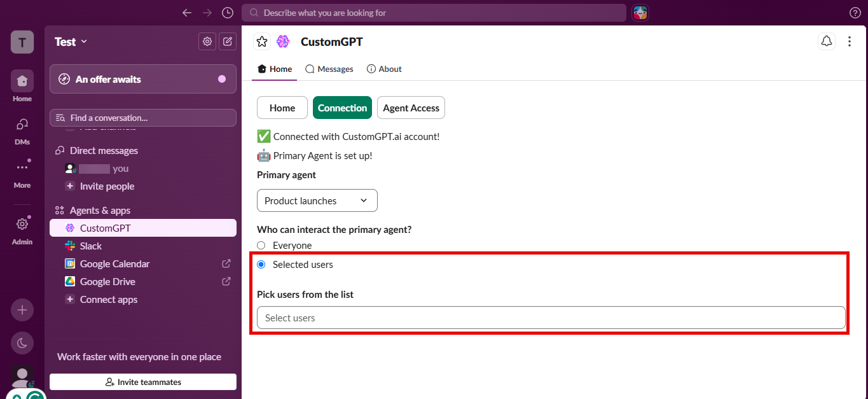Expand the Test workspace menu
Image resolution: width=868 pixels, height=399 pixels.
(71, 42)
